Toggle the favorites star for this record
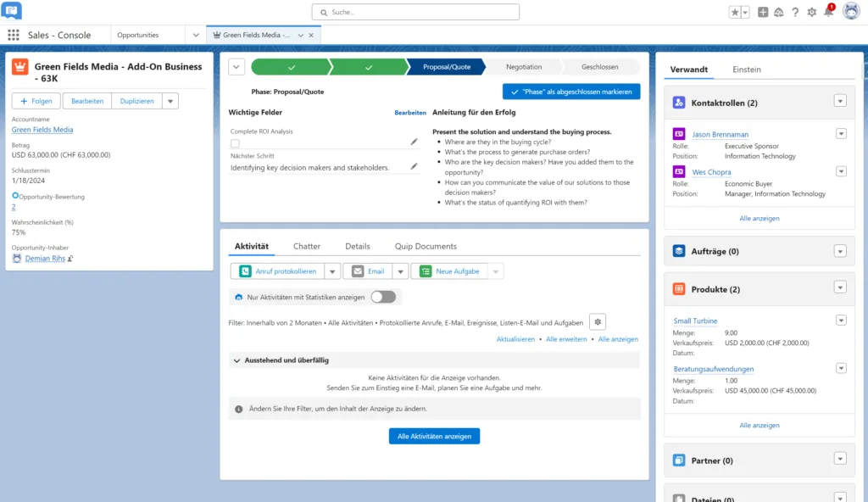 [735, 12]
